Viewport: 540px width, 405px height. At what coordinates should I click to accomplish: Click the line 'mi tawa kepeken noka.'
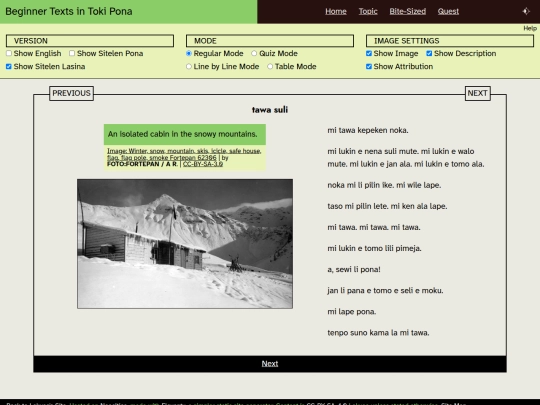click(x=368, y=130)
